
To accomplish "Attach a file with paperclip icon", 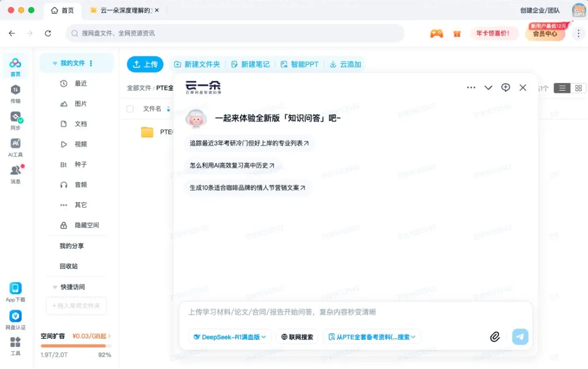I will [495, 337].
